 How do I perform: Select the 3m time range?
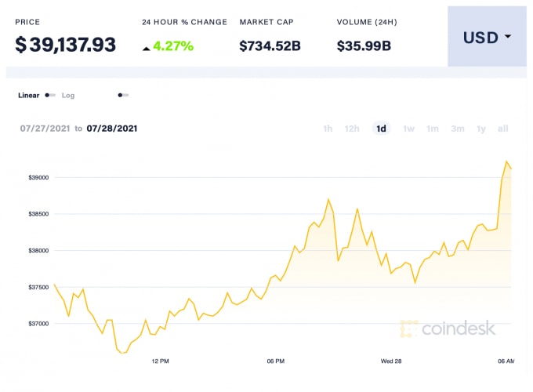[458, 129]
